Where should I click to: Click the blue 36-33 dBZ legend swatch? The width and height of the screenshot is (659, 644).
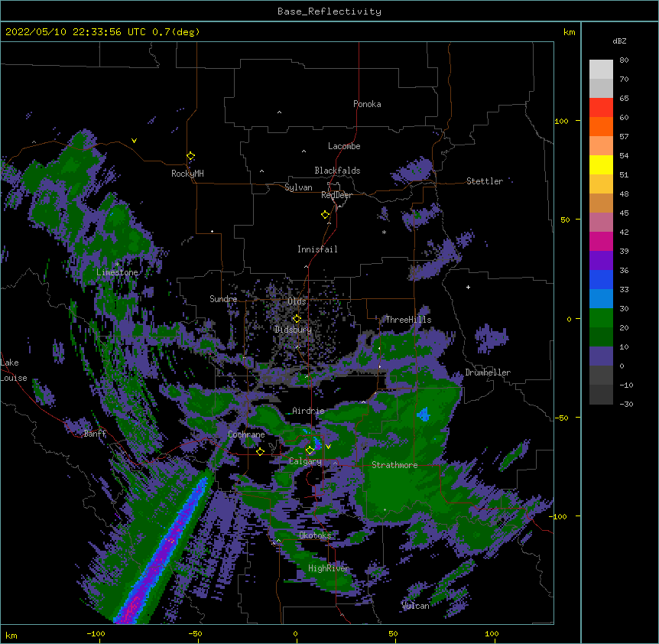coord(601,279)
